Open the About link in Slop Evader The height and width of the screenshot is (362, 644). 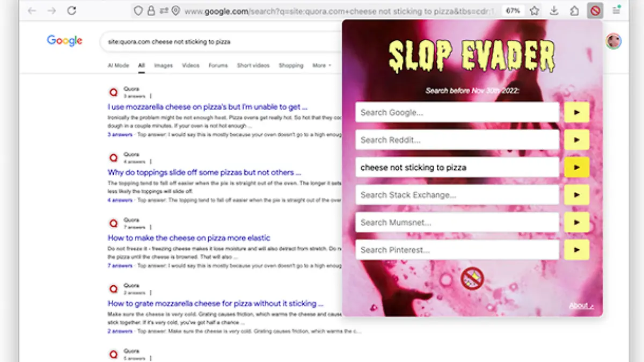pyautogui.click(x=580, y=305)
